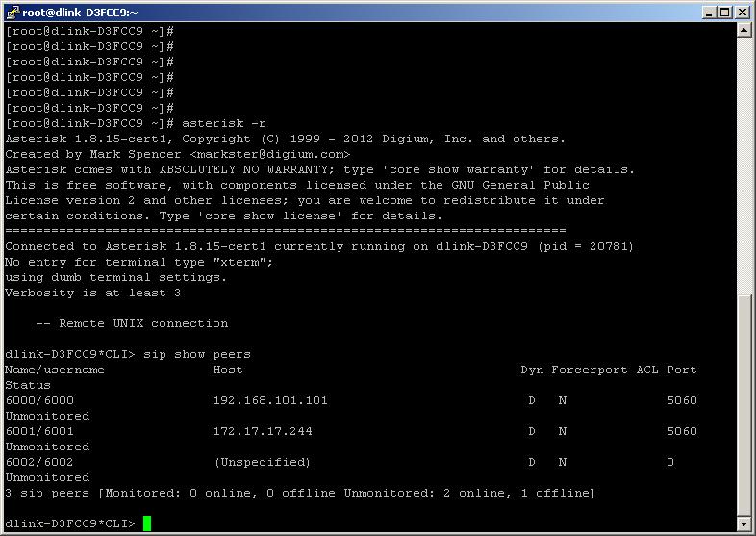Click the 'core show license' text
The width and height of the screenshot is (756, 536).
pyautogui.click(x=270, y=216)
